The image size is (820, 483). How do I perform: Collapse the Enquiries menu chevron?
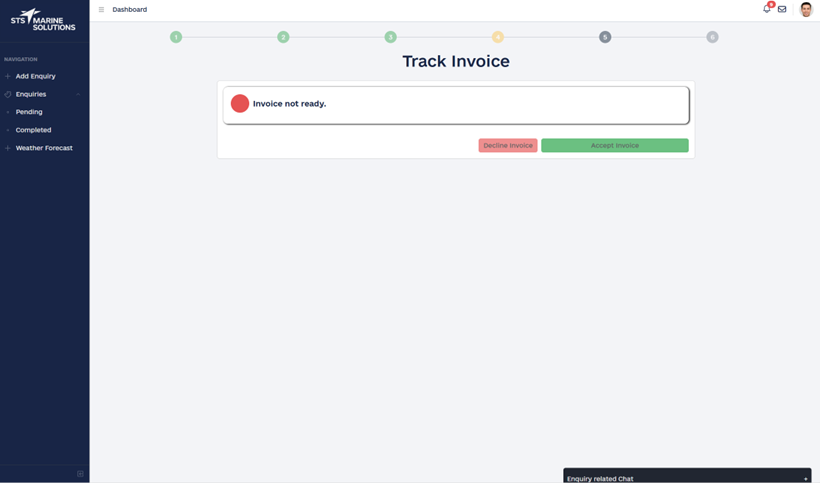(x=78, y=95)
